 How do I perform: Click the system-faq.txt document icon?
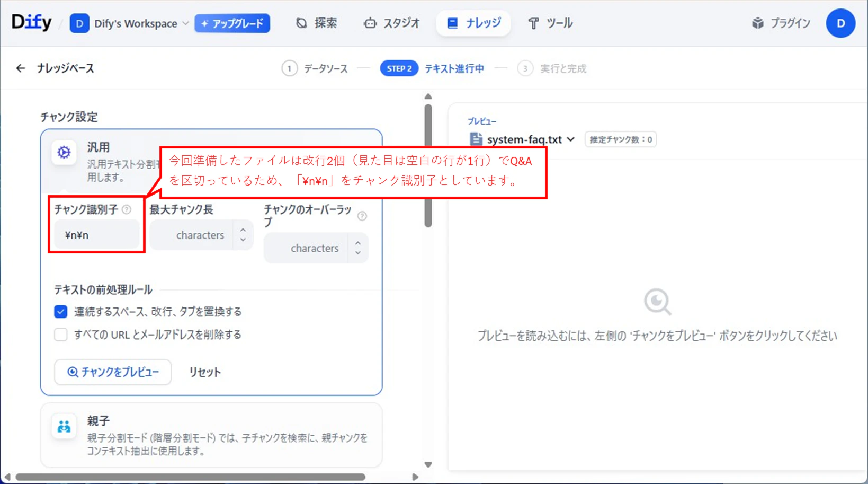[x=476, y=139]
